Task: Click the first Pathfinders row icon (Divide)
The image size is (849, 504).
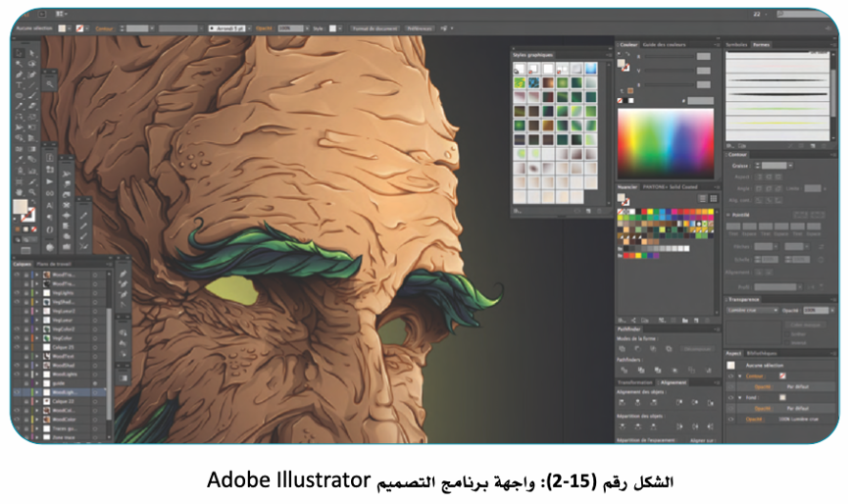Action: click(624, 370)
